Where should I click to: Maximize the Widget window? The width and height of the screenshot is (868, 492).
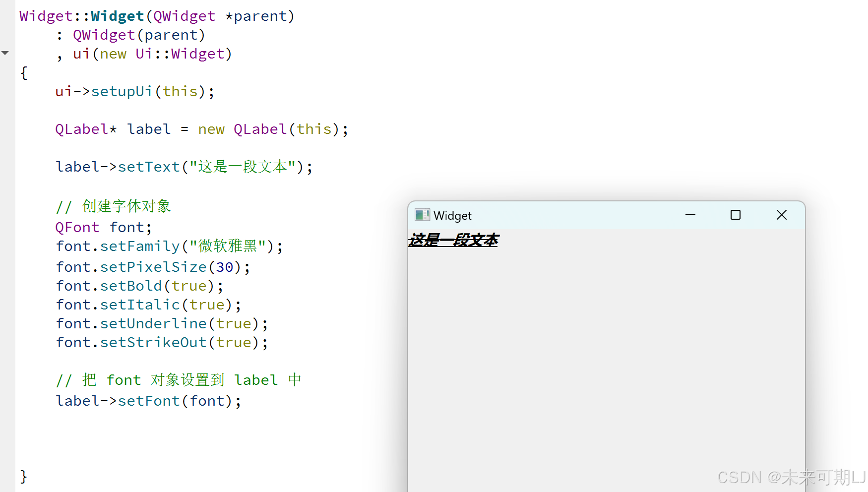pos(736,215)
